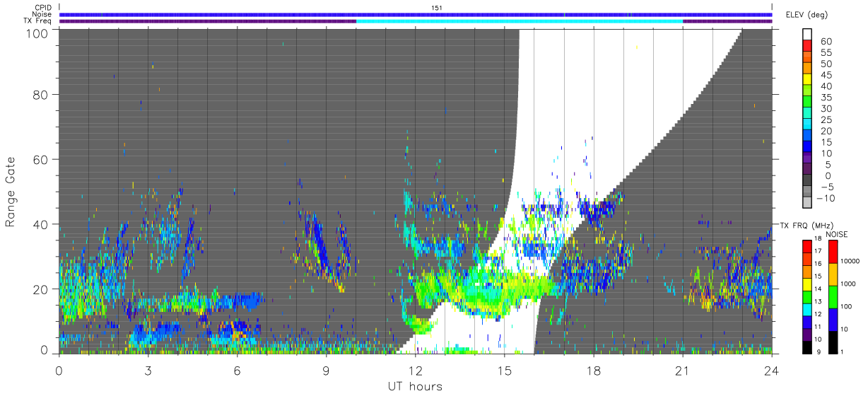Image resolution: width=868 pixels, height=401 pixels.
Task: Click the 1000 label on the NOISE scale
Action: coord(848,284)
